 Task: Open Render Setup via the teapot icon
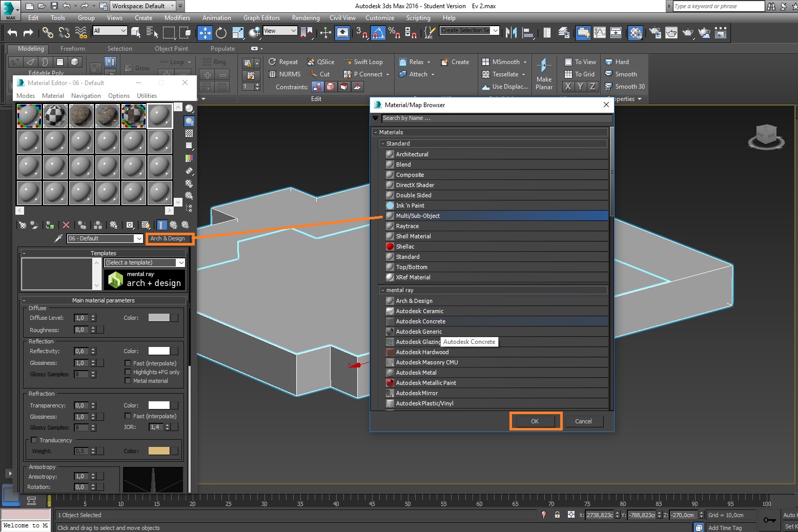[x=654, y=33]
